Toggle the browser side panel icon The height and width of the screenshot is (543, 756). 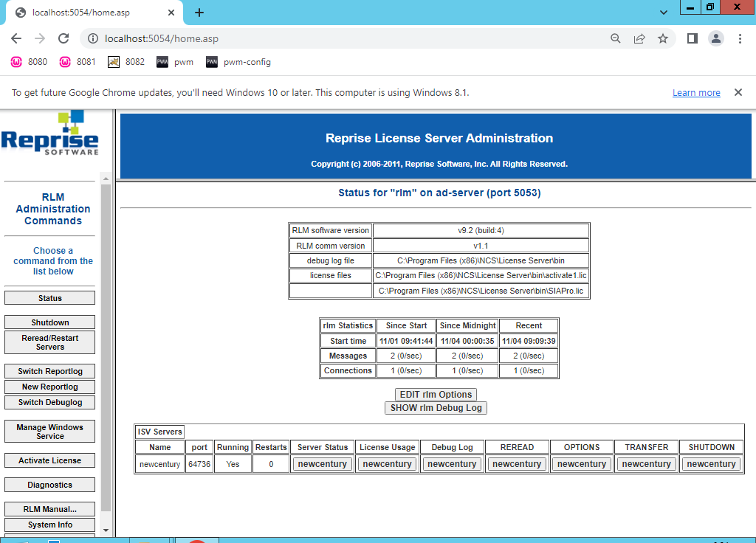(x=693, y=38)
